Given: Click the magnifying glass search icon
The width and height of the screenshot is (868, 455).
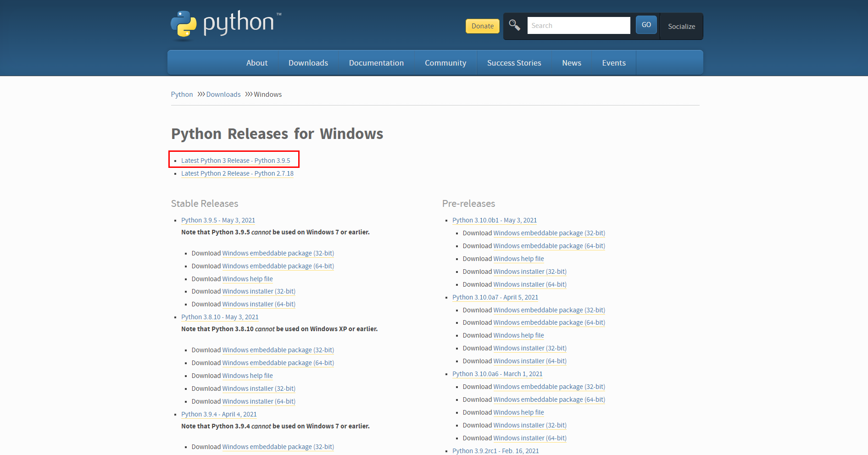Looking at the screenshot, I should (514, 25).
